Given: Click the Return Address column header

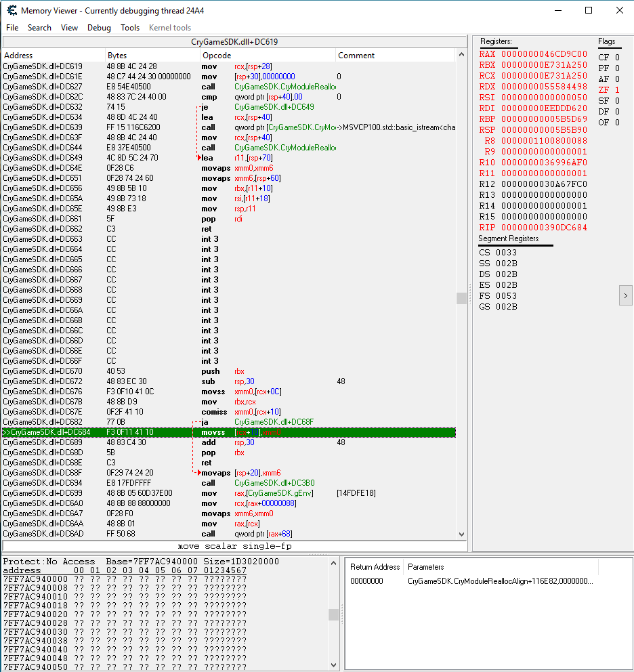Looking at the screenshot, I should click(375, 567).
